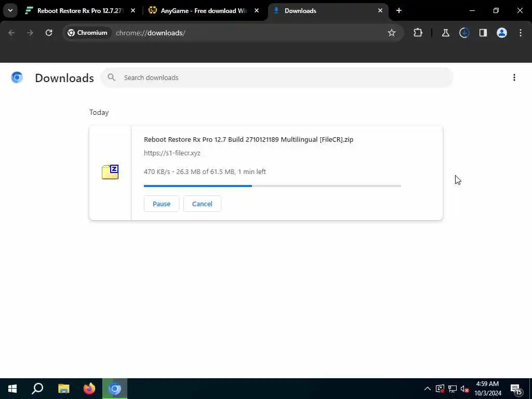
Task: Launch Firefox from the taskbar
Action: 89,389
